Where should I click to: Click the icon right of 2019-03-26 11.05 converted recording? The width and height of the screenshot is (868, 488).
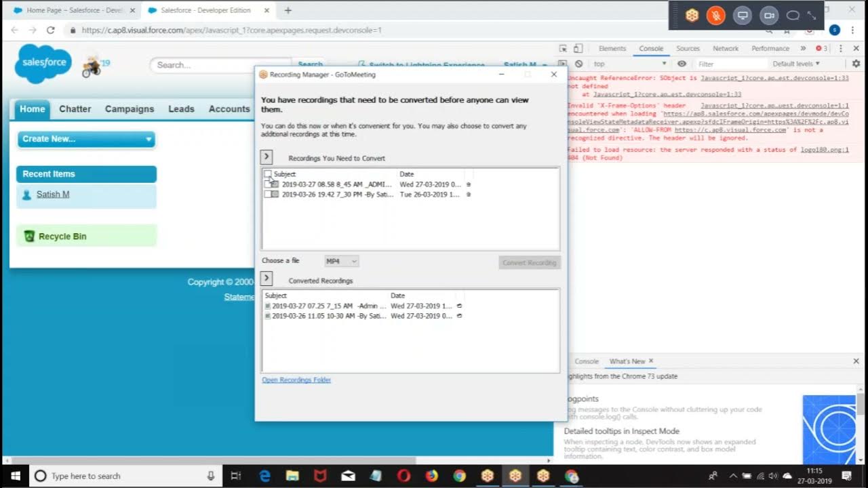pyautogui.click(x=459, y=316)
